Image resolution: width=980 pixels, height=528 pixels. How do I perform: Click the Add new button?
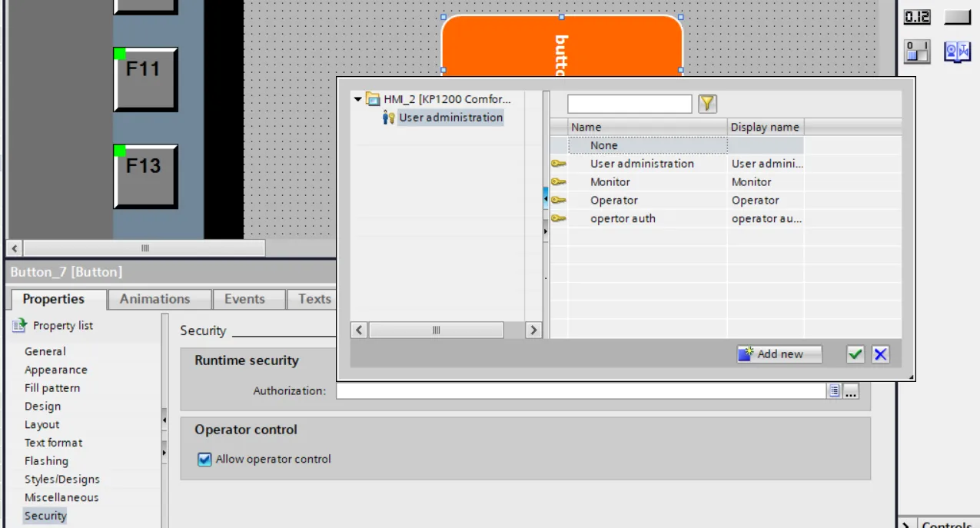[x=779, y=354]
